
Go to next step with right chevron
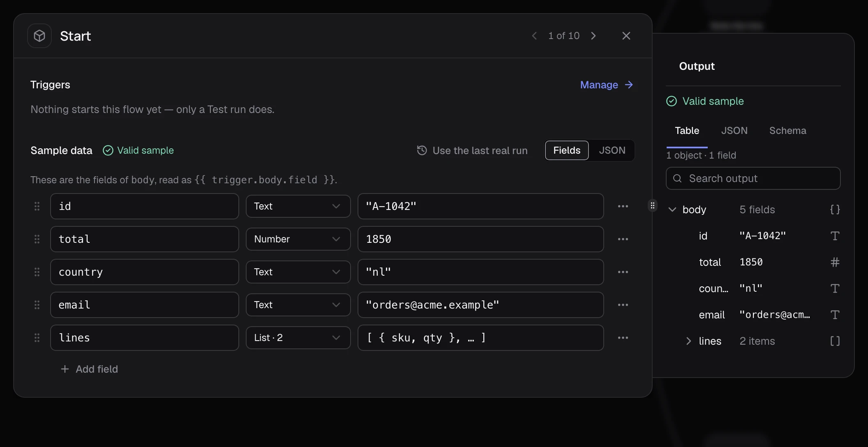pos(593,36)
